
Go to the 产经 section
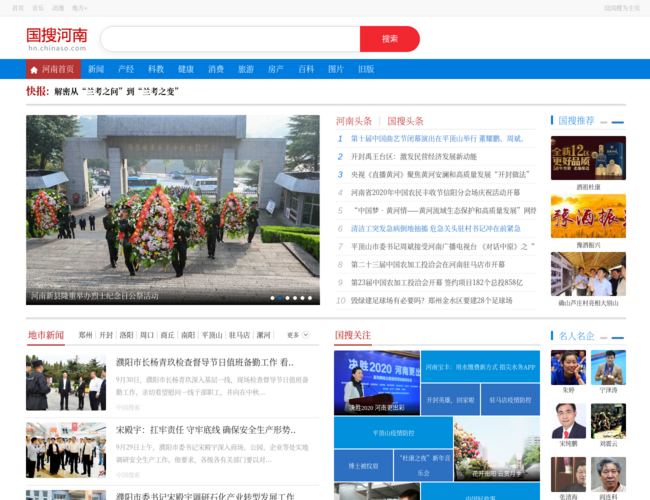[126, 69]
